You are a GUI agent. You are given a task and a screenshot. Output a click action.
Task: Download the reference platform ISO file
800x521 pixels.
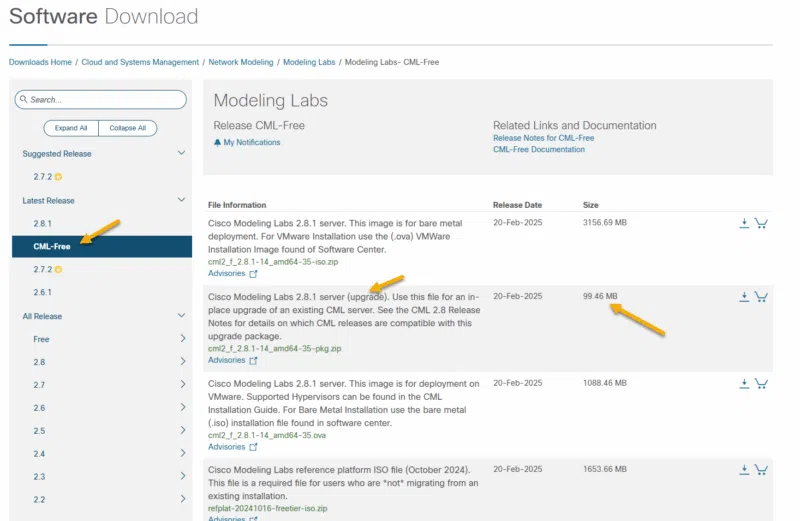click(744, 470)
